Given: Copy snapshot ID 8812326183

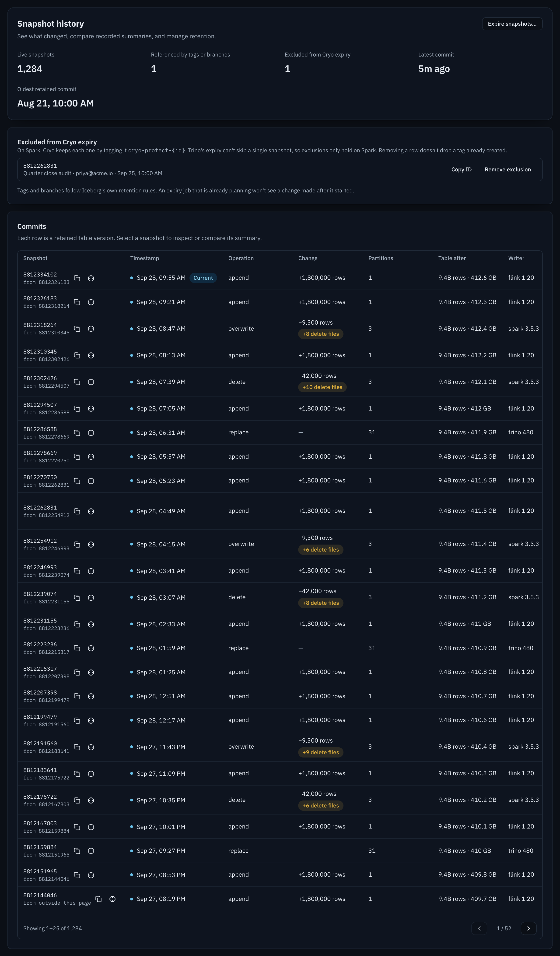Looking at the screenshot, I should point(77,302).
